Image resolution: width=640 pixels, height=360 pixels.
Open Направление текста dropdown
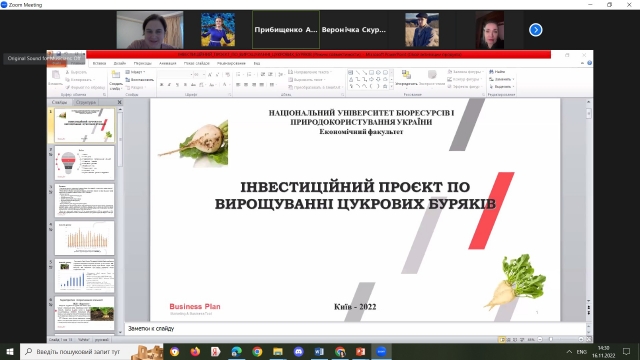pos(310,72)
